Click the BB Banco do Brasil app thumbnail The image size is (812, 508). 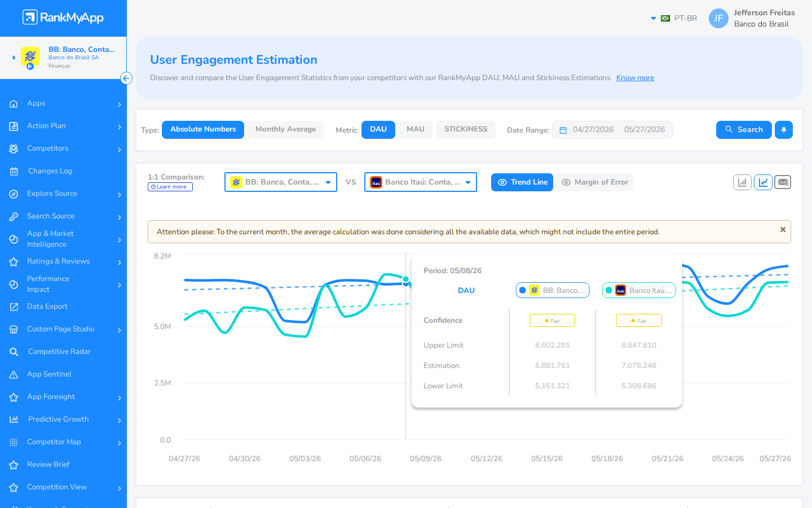pyautogui.click(x=30, y=56)
